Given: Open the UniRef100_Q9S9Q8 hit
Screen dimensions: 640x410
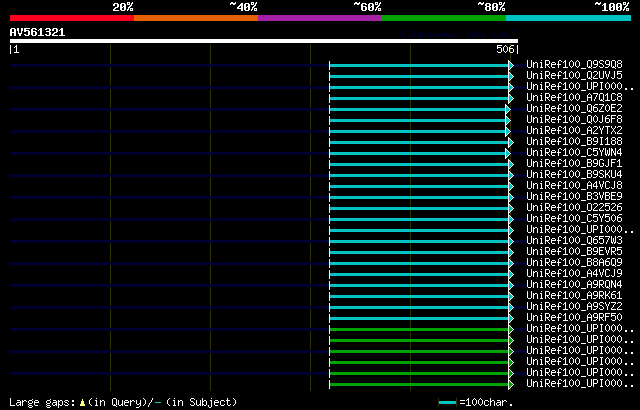Looking at the screenshot, I should tap(574, 64).
